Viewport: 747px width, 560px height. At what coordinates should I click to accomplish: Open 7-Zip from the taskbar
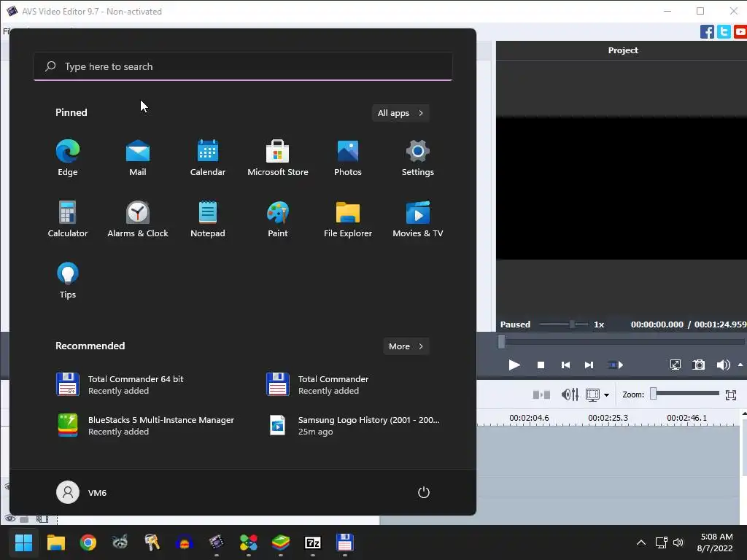tap(312, 542)
